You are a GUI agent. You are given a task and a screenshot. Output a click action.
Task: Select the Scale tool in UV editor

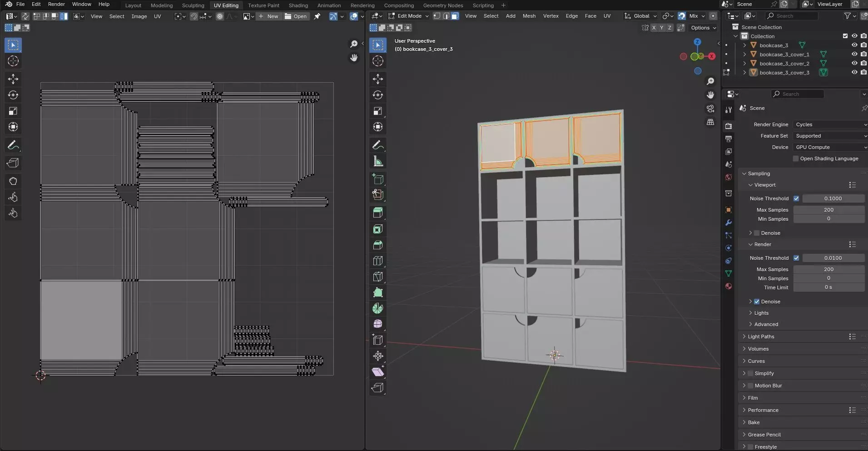[13, 111]
